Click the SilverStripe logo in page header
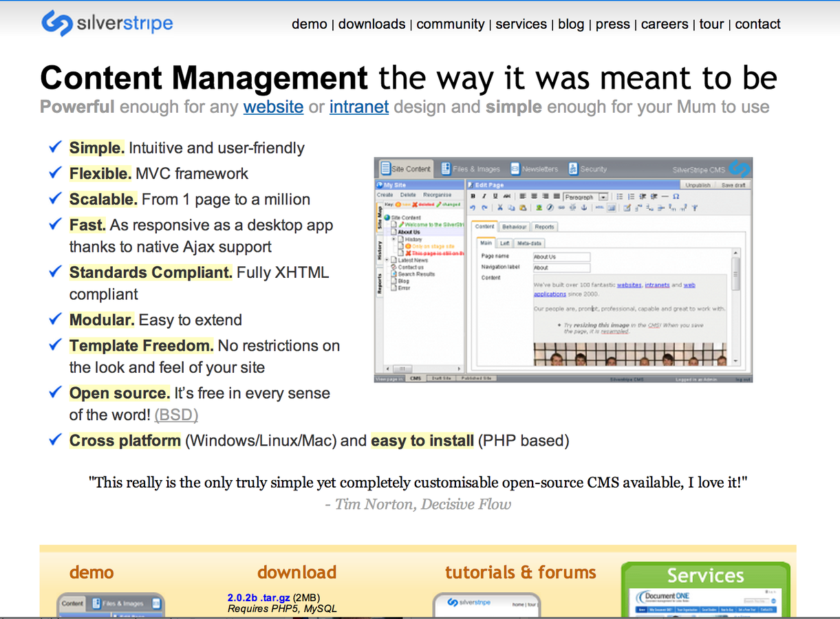The height and width of the screenshot is (619, 840). tap(107, 23)
